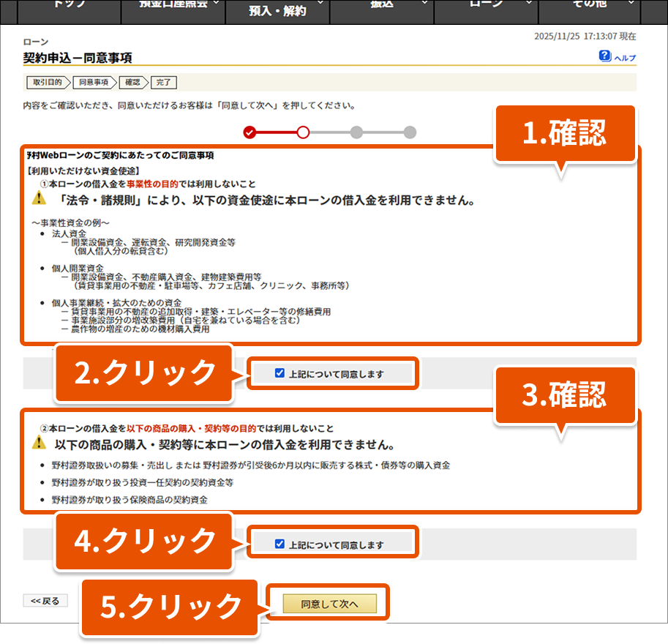This screenshot has width=668, height=644.
Task: Go to トップ in the navigation bar
Action: [70, 6]
